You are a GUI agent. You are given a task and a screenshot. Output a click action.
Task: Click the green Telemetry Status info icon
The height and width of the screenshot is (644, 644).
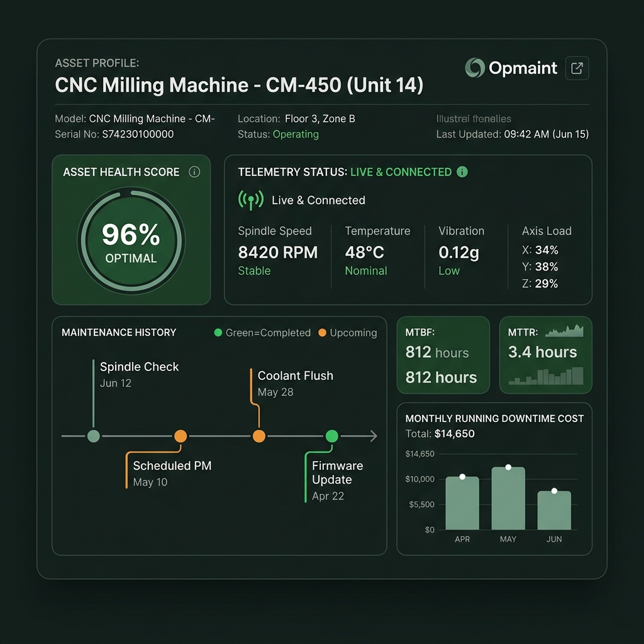point(462,172)
